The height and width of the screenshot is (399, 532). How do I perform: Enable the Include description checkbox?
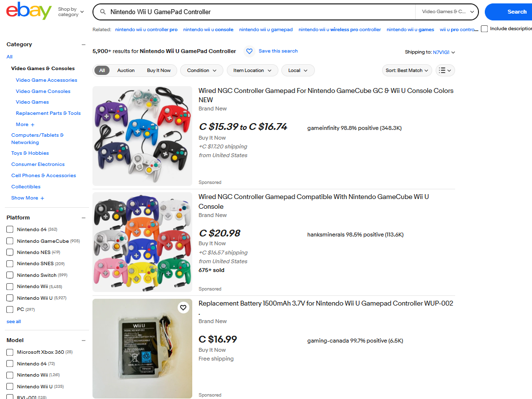click(x=484, y=29)
